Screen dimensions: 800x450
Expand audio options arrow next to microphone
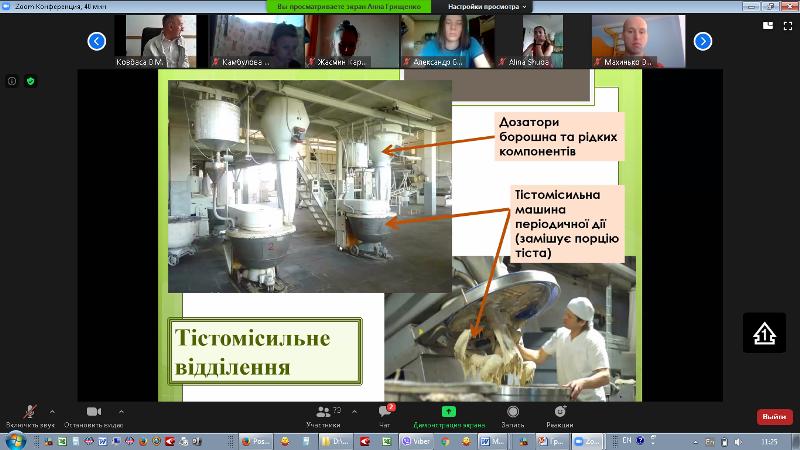(52, 411)
